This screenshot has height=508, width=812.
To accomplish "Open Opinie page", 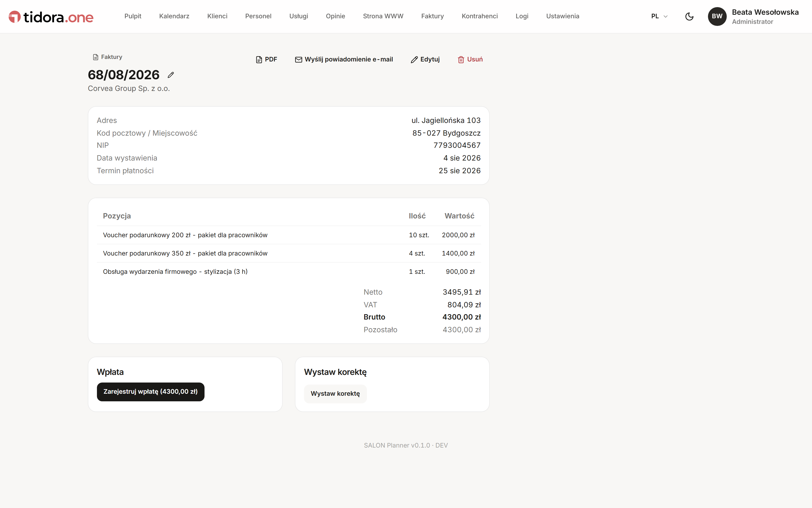I will 335,16.
